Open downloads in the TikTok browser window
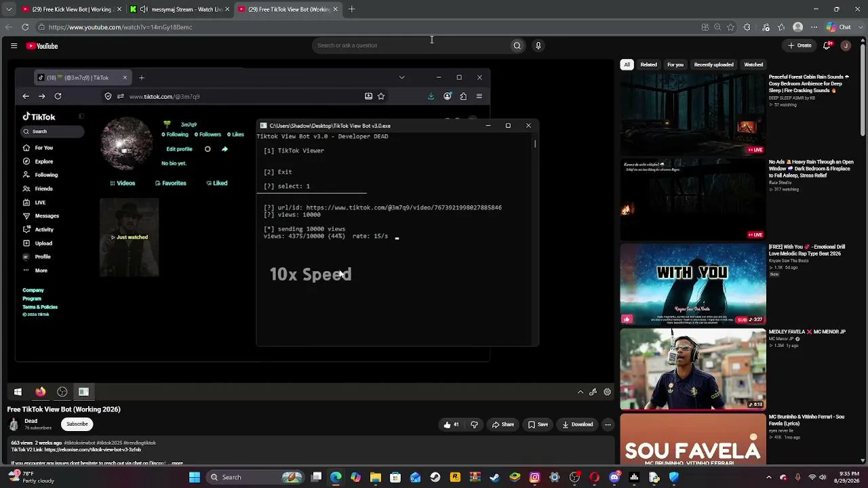This screenshot has height=488, width=868. click(x=431, y=96)
